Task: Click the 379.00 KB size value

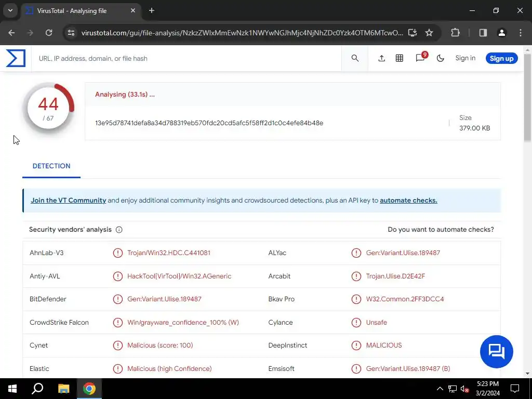Action: [475, 128]
